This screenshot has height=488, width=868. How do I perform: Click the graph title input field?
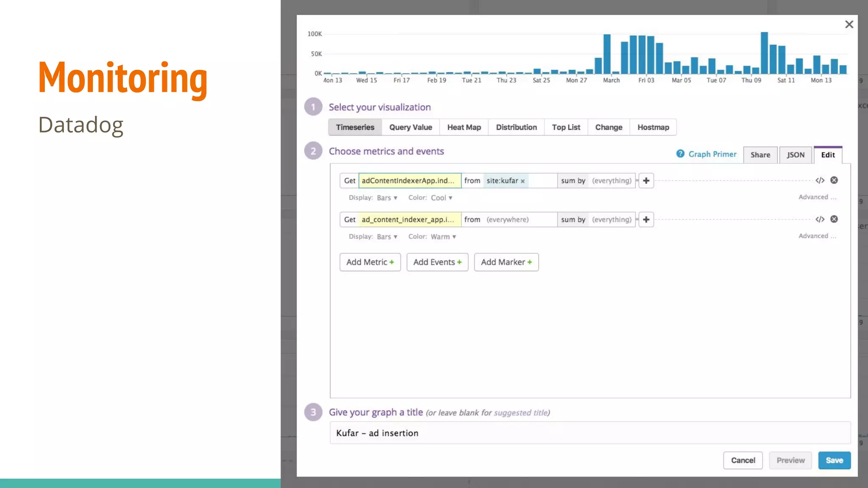click(x=590, y=433)
